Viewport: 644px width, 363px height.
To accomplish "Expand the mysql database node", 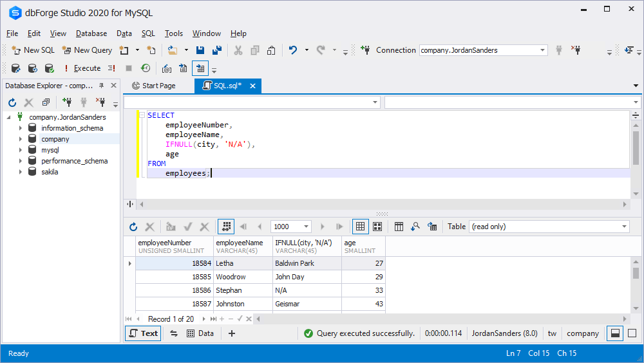I will 20,150.
